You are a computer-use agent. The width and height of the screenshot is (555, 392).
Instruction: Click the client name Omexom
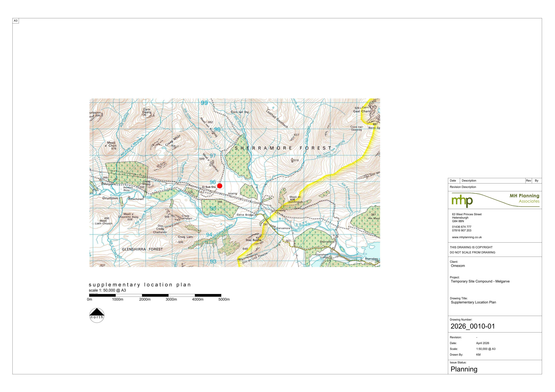click(458, 266)
